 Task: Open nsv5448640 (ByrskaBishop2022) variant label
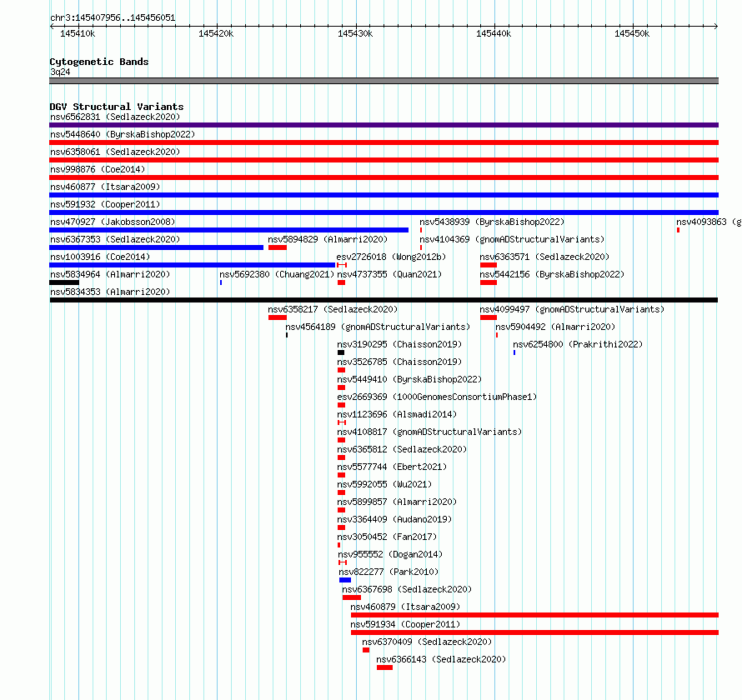click(123, 134)
